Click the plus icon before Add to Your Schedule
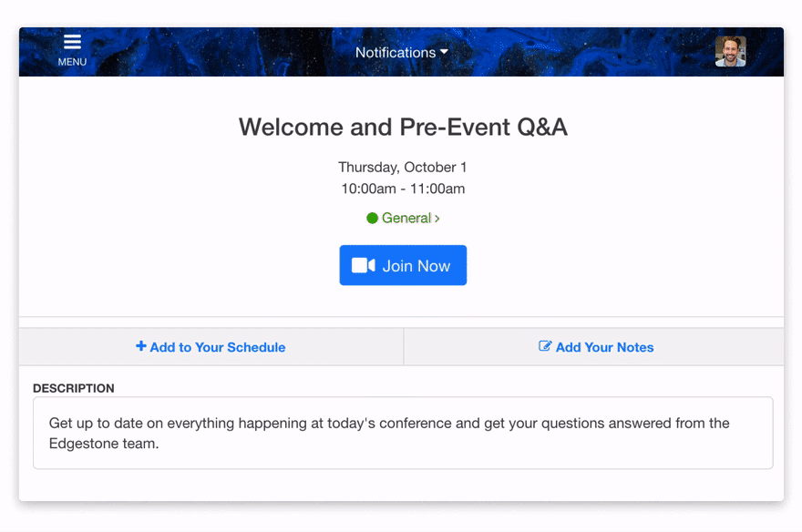802x532 pixels. [x=140, y=346]
